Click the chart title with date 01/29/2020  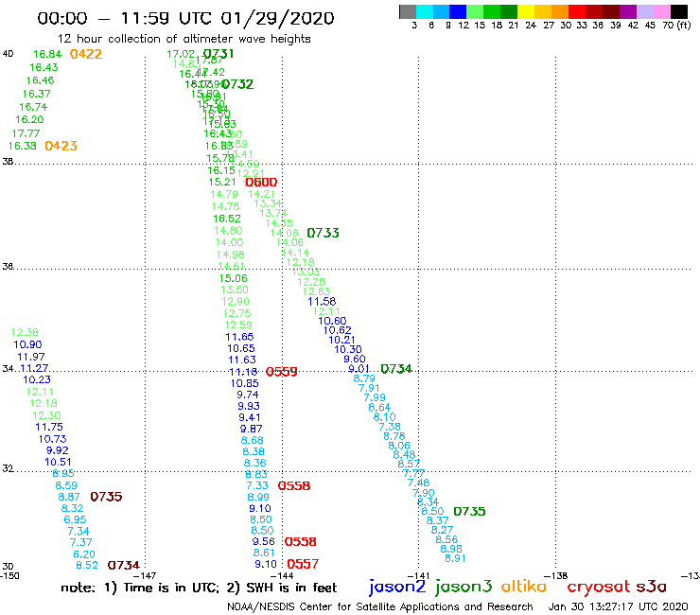click(x=185, y=18)
